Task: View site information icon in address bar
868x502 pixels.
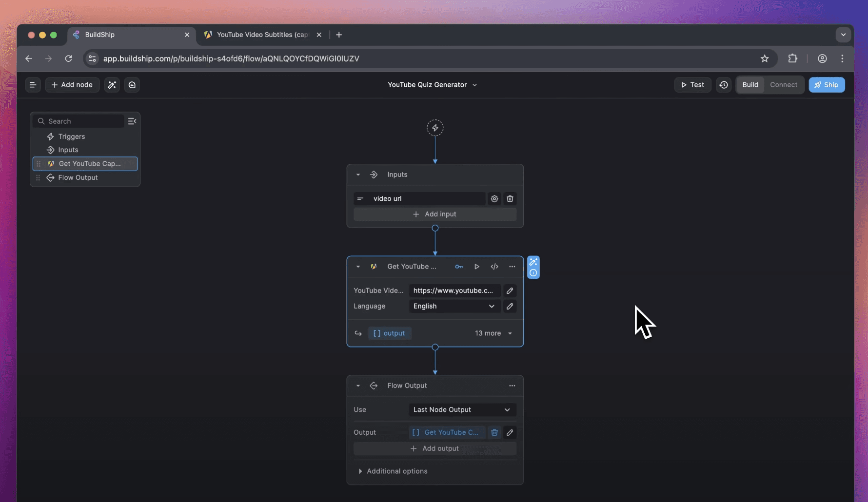Action: tap(92, 58)
